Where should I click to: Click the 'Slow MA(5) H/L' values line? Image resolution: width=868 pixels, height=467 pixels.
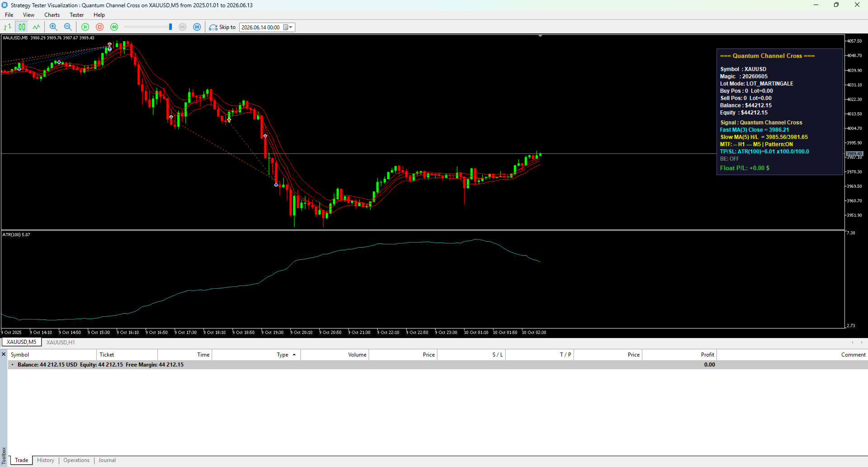(764, 137)
